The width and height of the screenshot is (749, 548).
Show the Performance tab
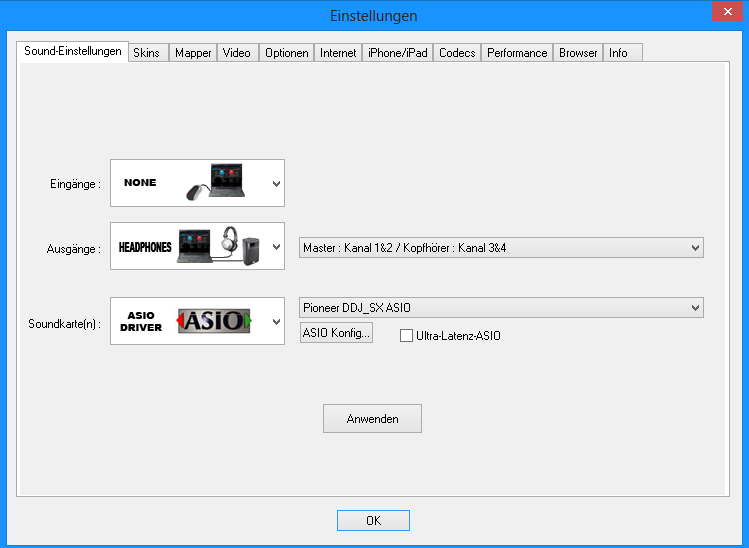[517, 53]
